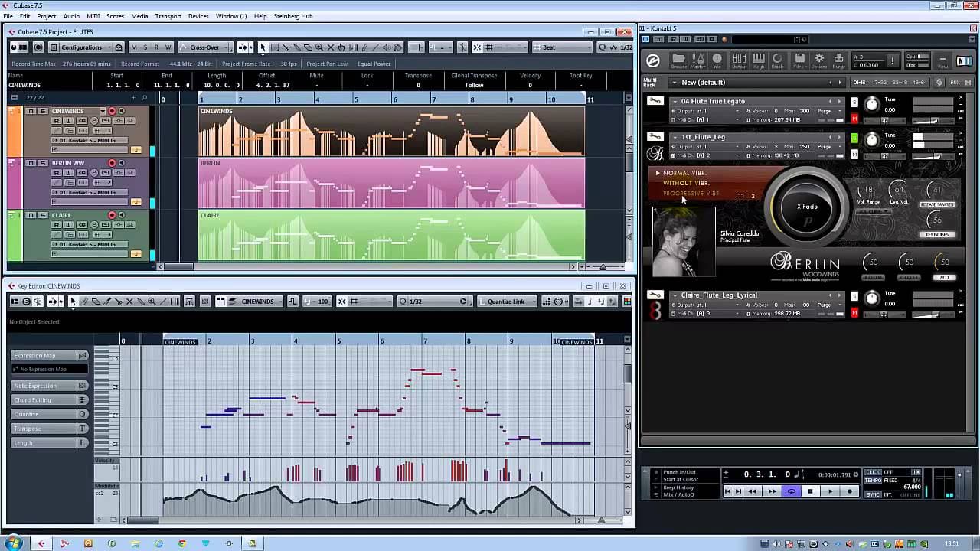Click Kontakt logo icon in header
This screenshot has width=980, height=551.
[x=653, y=60]
